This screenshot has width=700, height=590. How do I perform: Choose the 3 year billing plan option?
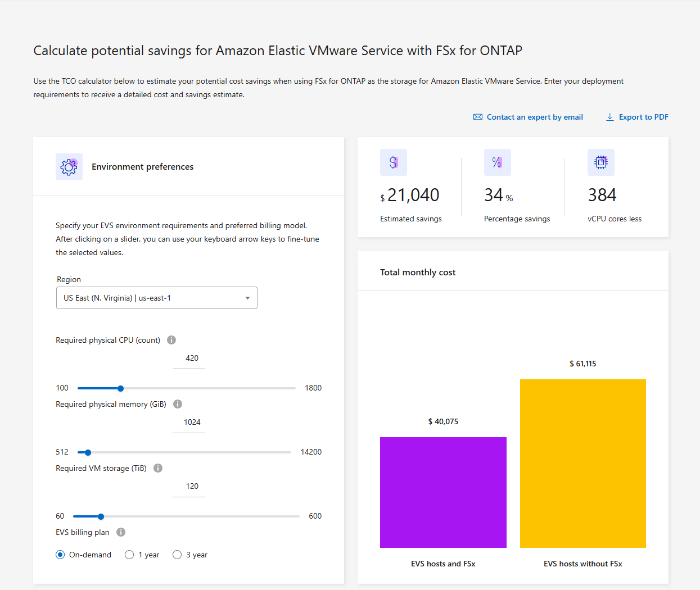pos(177,555)
